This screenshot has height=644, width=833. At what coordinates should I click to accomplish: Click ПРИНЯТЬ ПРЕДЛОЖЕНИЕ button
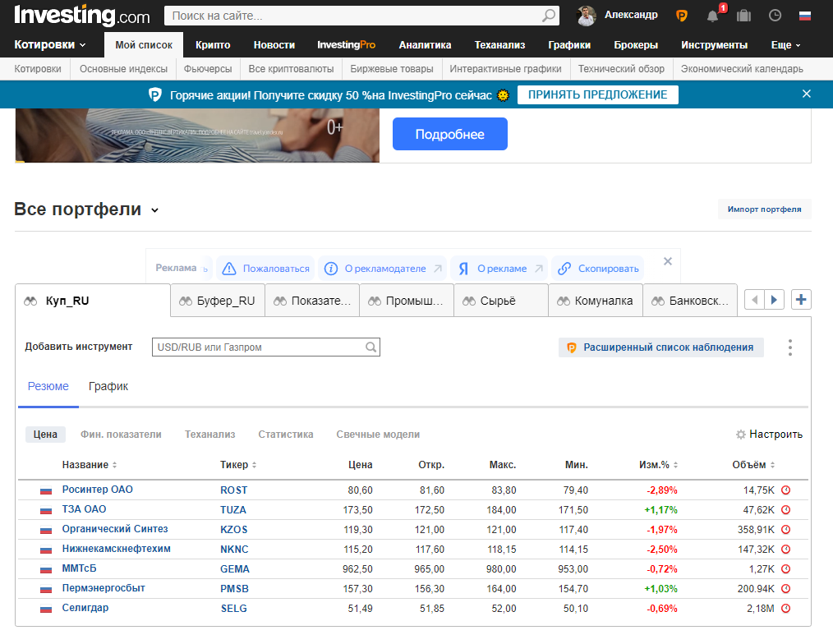[598, 94]
